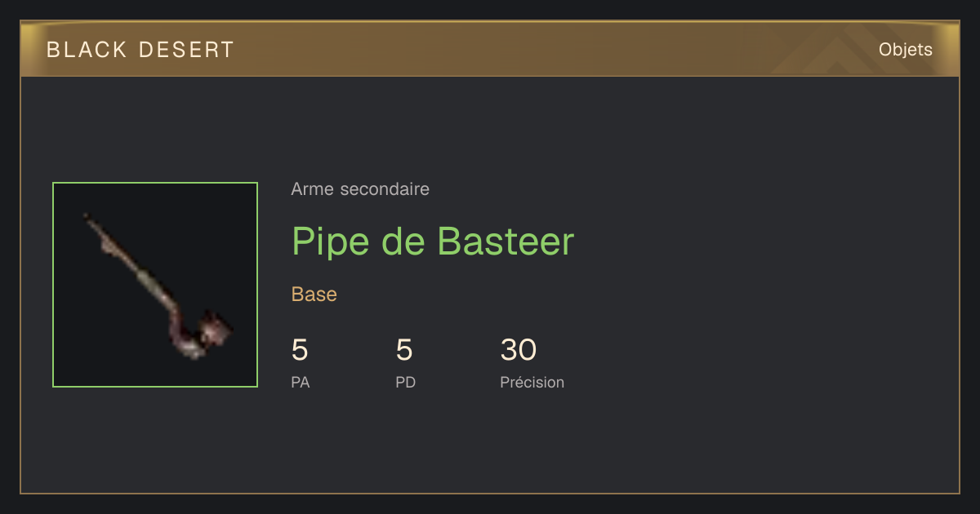Click the Arme secondaire category label
The image size is (980, 514).
point(360,189)
